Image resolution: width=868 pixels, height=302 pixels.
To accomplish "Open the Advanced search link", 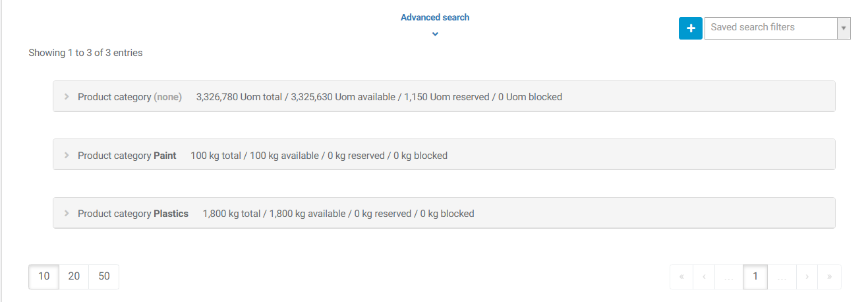I will pyautogui.click(x=435, y=18).
